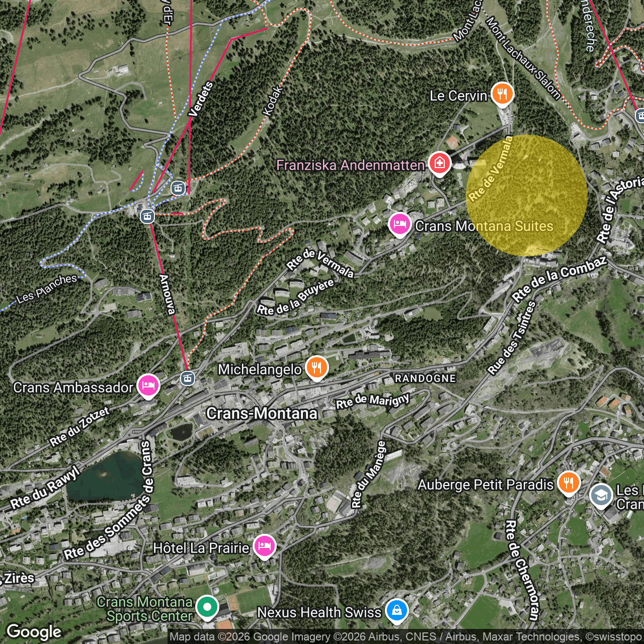This screenshot has width=644, height=644.
Task: Open the Crans Montana Suites hotel pin
Action: tap(399, 224)
